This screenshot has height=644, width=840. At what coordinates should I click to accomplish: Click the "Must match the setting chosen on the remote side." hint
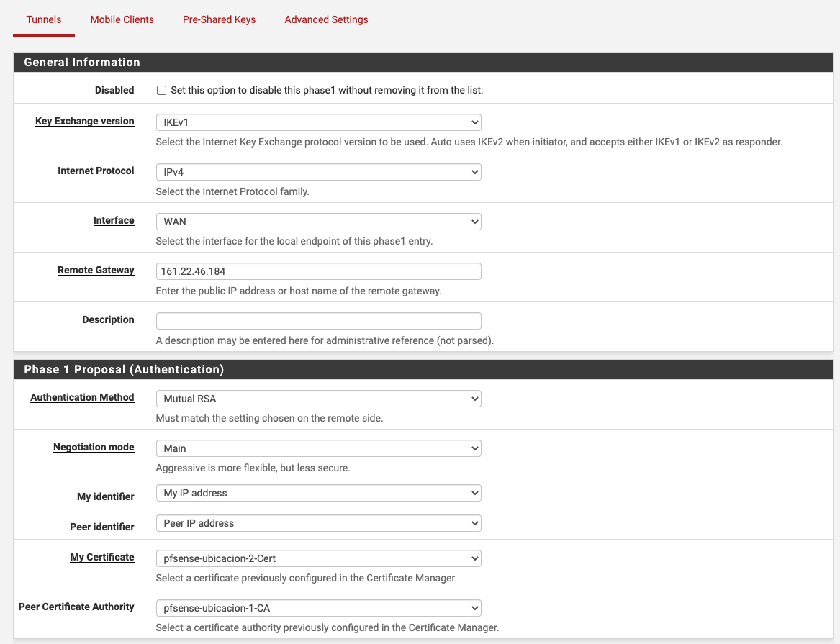click(269, 418)
